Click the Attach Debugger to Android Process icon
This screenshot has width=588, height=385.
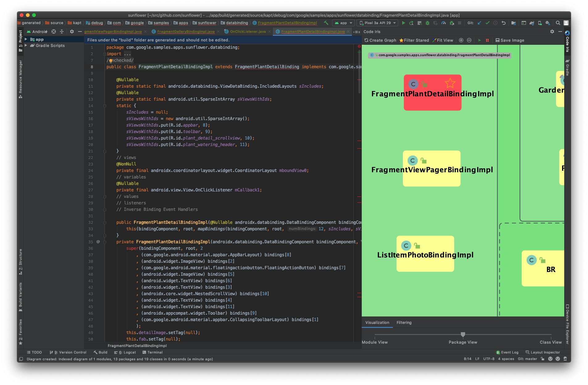452,23
